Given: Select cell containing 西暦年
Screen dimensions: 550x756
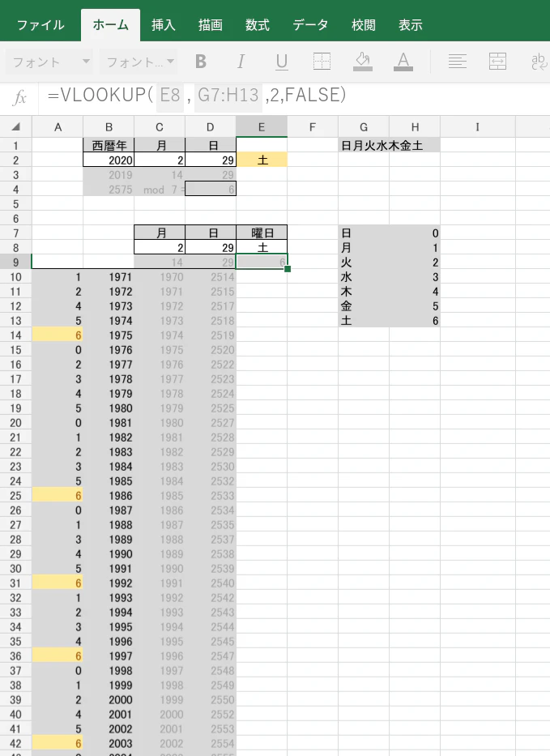Looking at the screenshot, I should [x=109, y=145].
